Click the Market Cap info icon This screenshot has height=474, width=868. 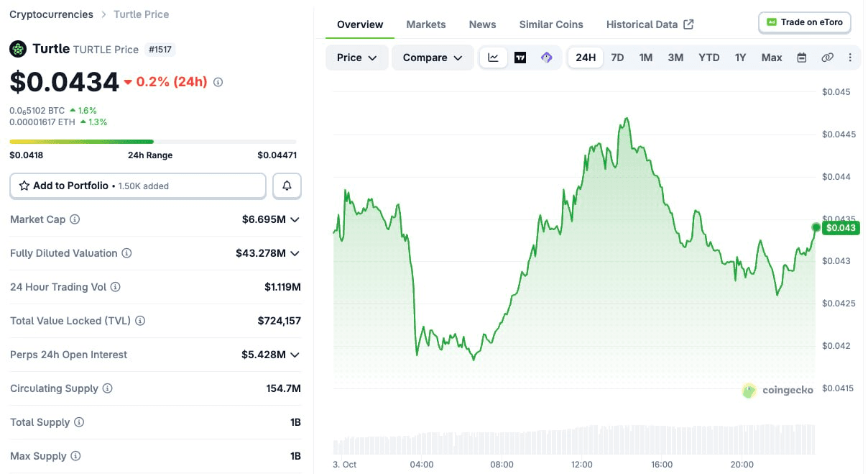point(75,219)
